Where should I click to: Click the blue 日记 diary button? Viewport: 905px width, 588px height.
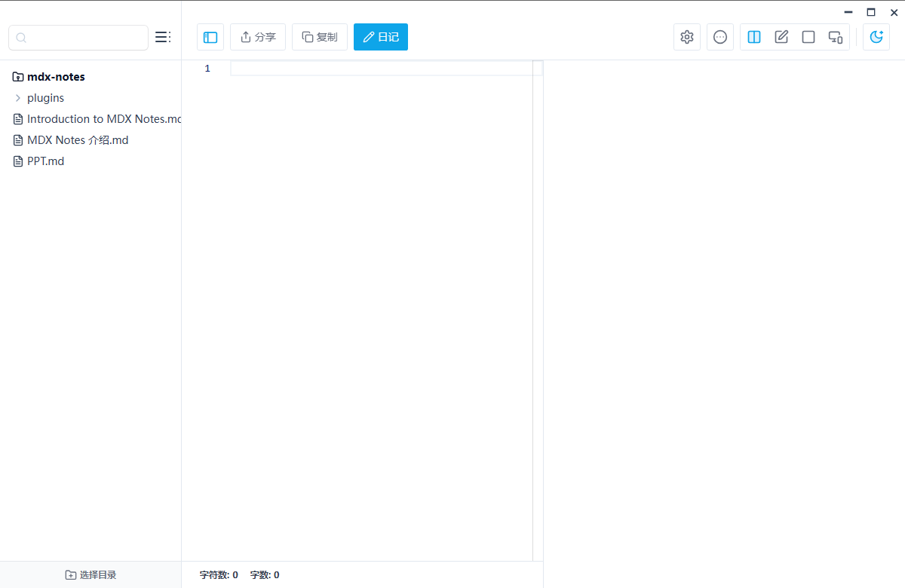point(381,36)
